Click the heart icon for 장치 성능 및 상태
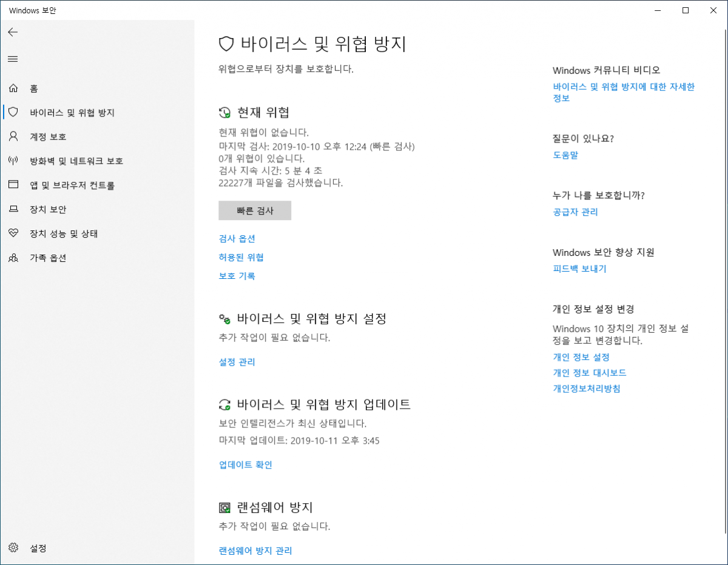The image size is (728, 565). [x=13, y=233]
